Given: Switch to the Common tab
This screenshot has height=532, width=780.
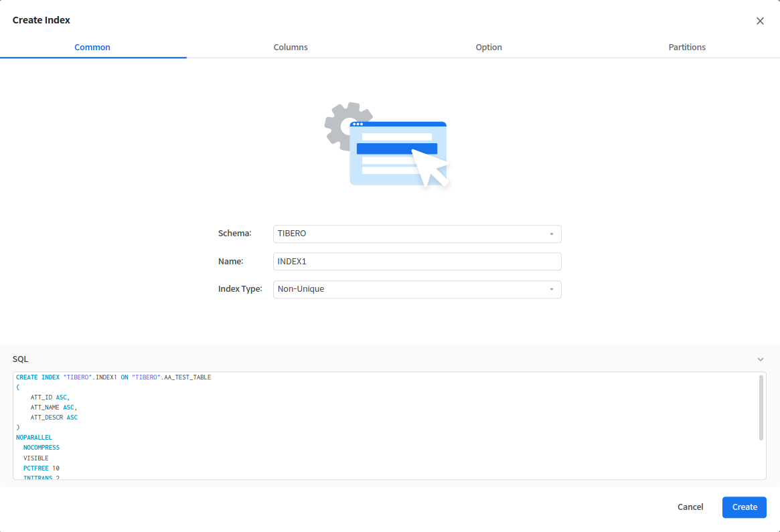Looking at the screenshot, I should tap(92, 48).
